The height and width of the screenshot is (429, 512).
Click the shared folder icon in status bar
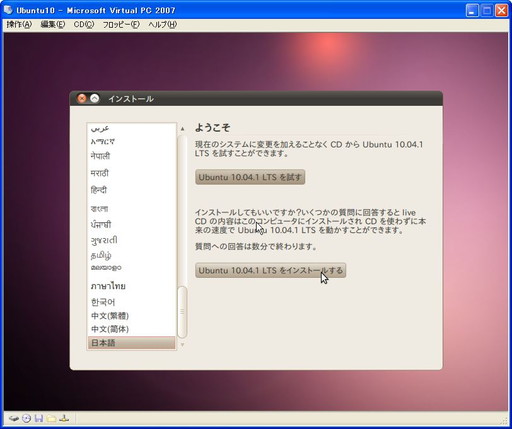(51, 418)
